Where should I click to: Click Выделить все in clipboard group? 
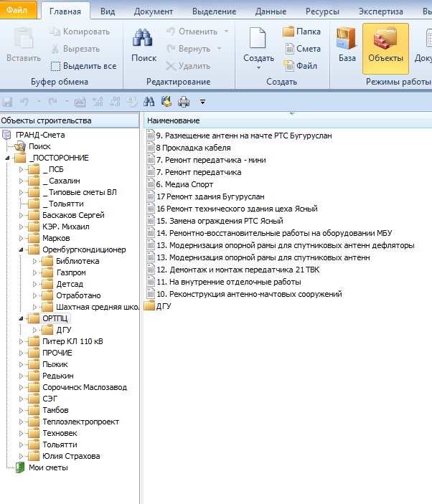tap(83, 66)
